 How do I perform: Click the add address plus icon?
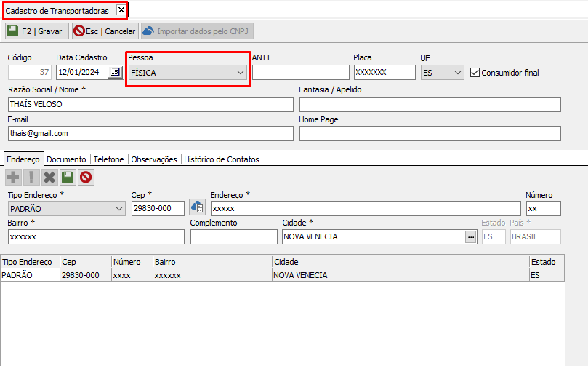[14, 177]
